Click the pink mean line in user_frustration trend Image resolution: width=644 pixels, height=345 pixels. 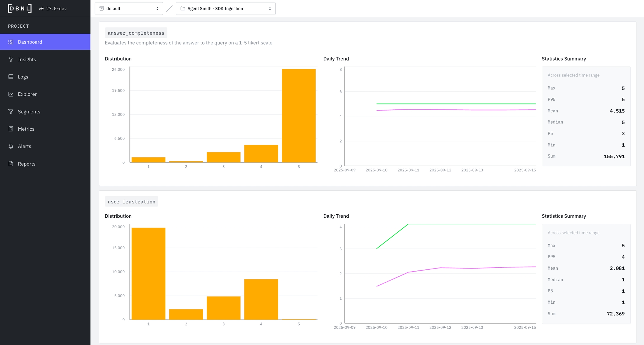[x=472, y=268]
